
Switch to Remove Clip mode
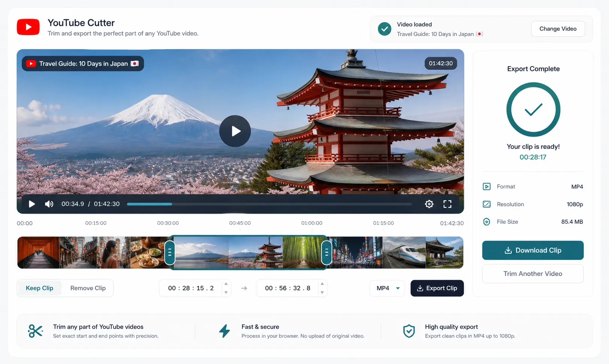[88, 288]
